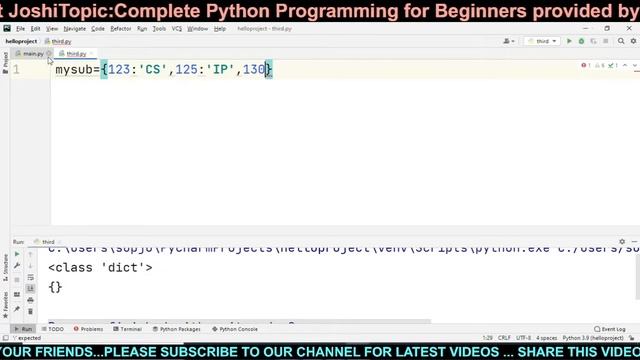Open the Window menu
The image size is (640, 360).
(x=198, y=29)
